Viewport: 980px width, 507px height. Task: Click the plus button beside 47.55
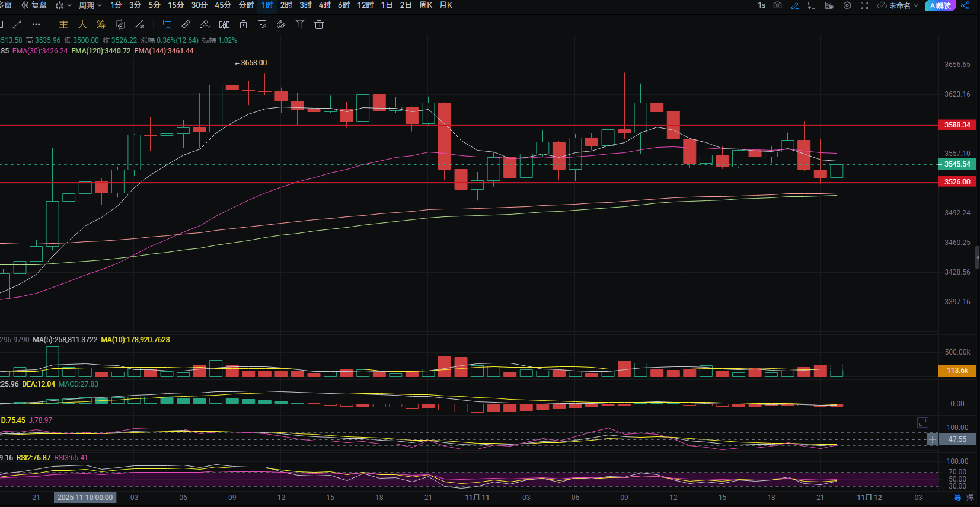coord(933,439)
